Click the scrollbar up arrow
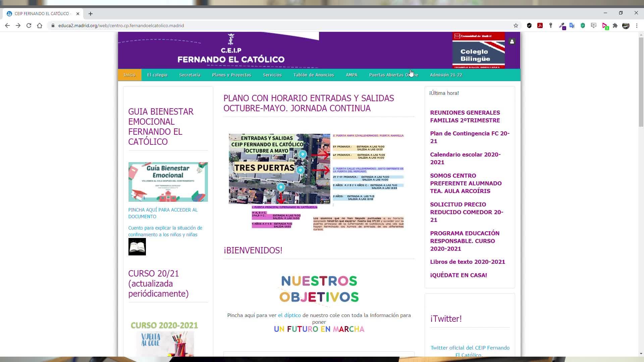This screenshot has height=362, width=644. (x=641, y=35)
